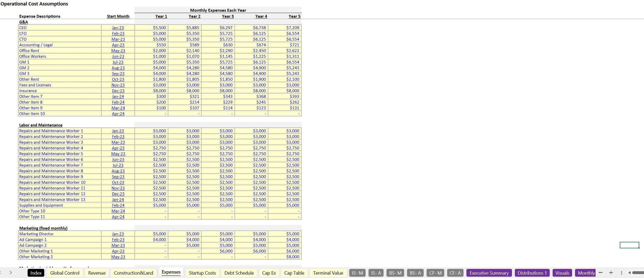Viewport: 644px width, 278px height.
Task: Open the Visuals sheet tab
Action: tap(562, 273)
